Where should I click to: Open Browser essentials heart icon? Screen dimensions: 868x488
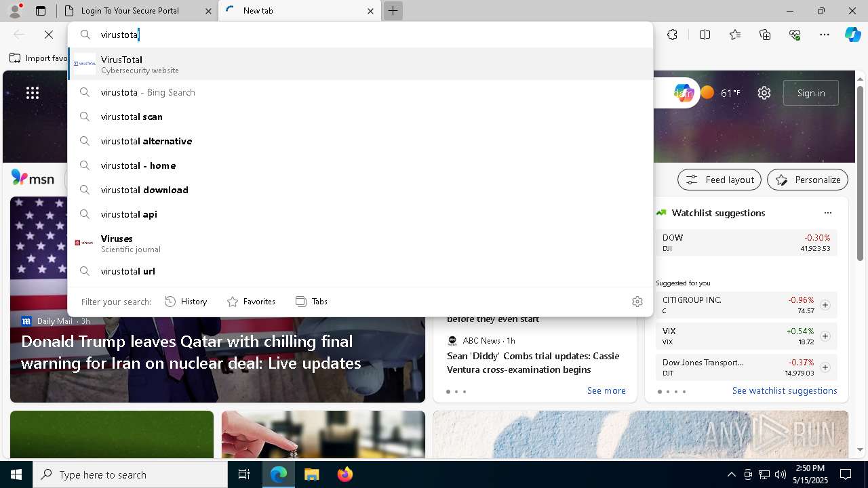[x=795, y=35]
